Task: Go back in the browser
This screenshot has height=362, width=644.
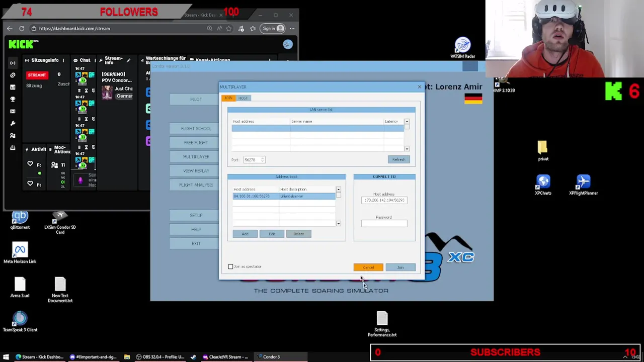Action: (x=10, y=29)
